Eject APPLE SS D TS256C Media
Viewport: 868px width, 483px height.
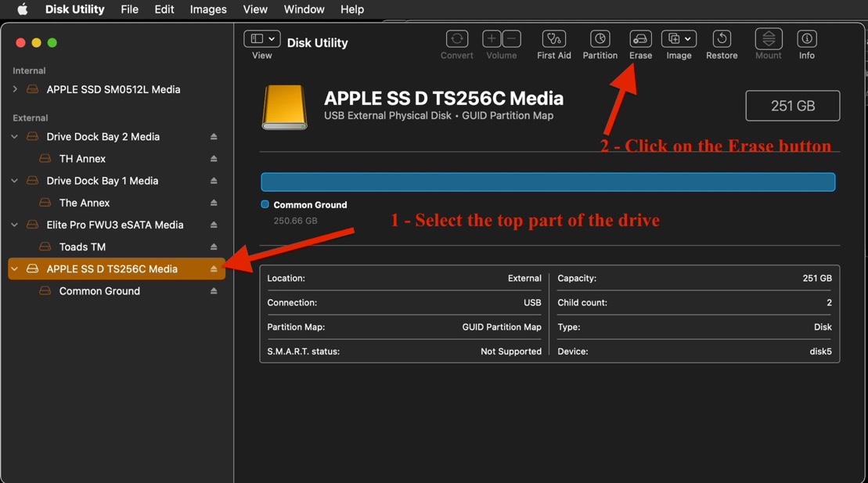pos(214,269)
